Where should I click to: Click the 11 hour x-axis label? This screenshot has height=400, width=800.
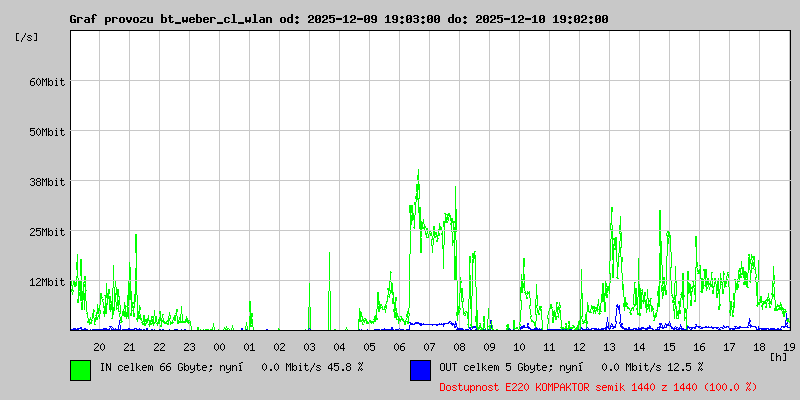[549, 347]
